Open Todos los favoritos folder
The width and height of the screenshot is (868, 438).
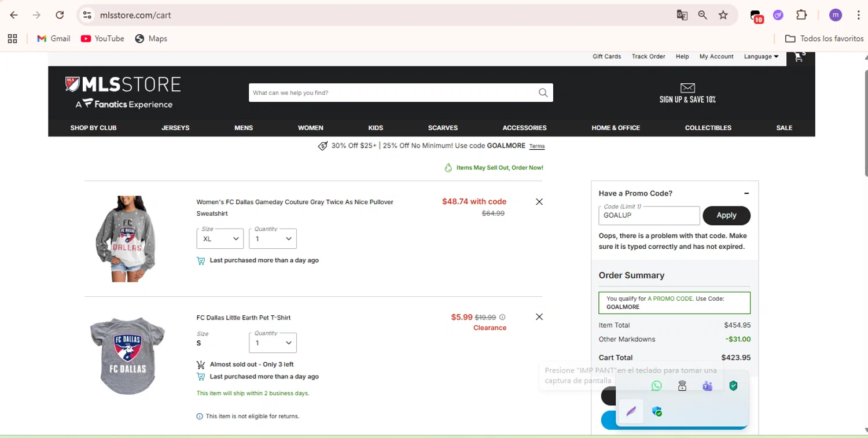(824, 39)
